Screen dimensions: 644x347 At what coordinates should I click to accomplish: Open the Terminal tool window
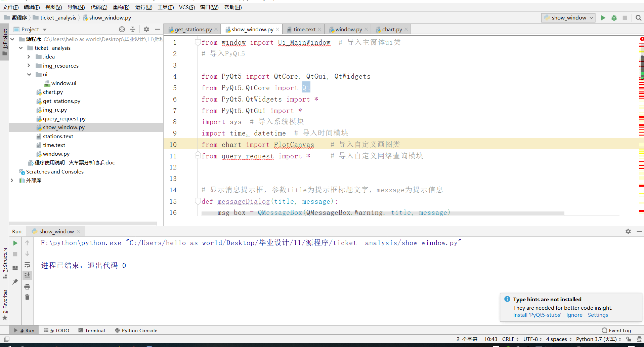point(92,331)
